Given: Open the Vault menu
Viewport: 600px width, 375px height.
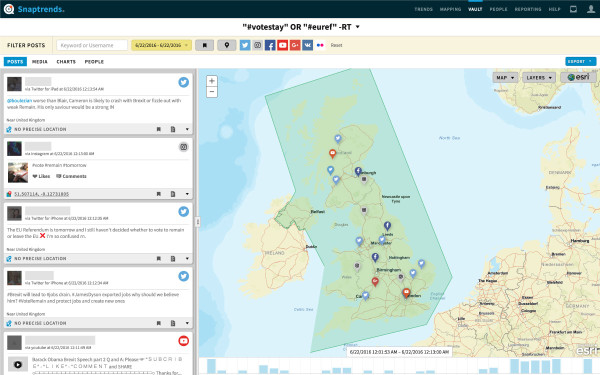Looking at the screenshot, I should click(x=475, y=9).
